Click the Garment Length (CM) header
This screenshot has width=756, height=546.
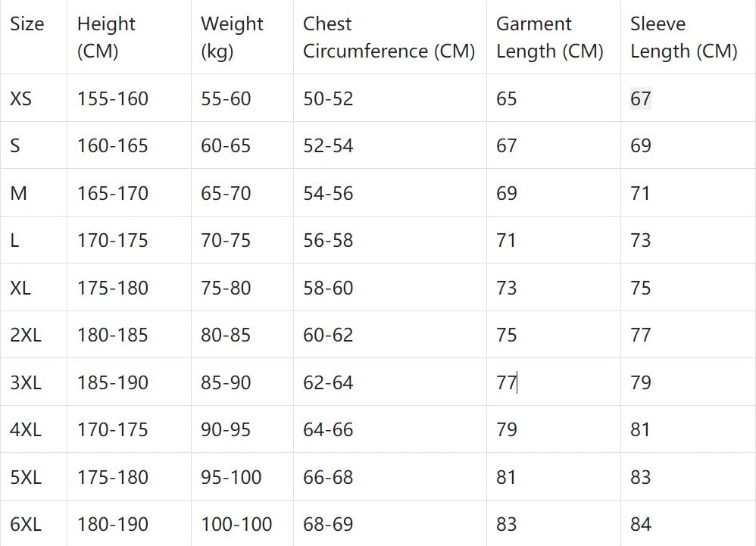pos(549,37)
